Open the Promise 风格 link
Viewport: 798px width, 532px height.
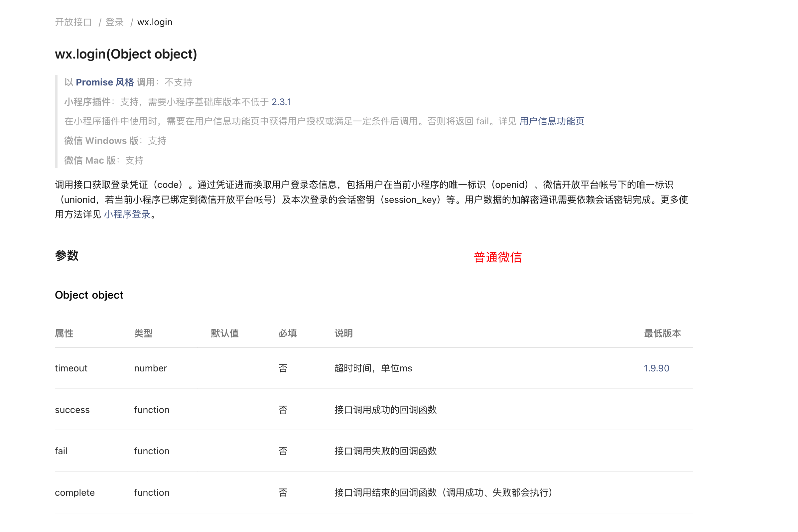pos(105,82)
